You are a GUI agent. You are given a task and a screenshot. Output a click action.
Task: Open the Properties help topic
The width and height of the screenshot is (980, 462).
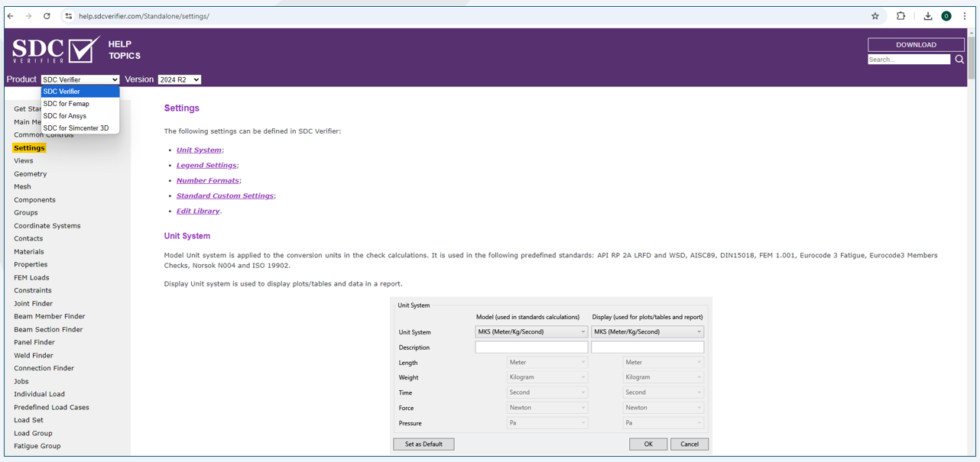[x=31, y=265]
